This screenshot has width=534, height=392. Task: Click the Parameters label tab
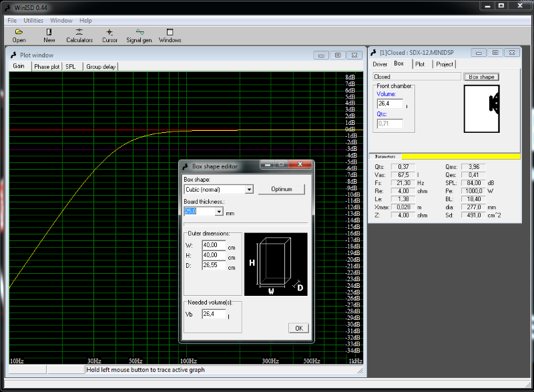385,157
